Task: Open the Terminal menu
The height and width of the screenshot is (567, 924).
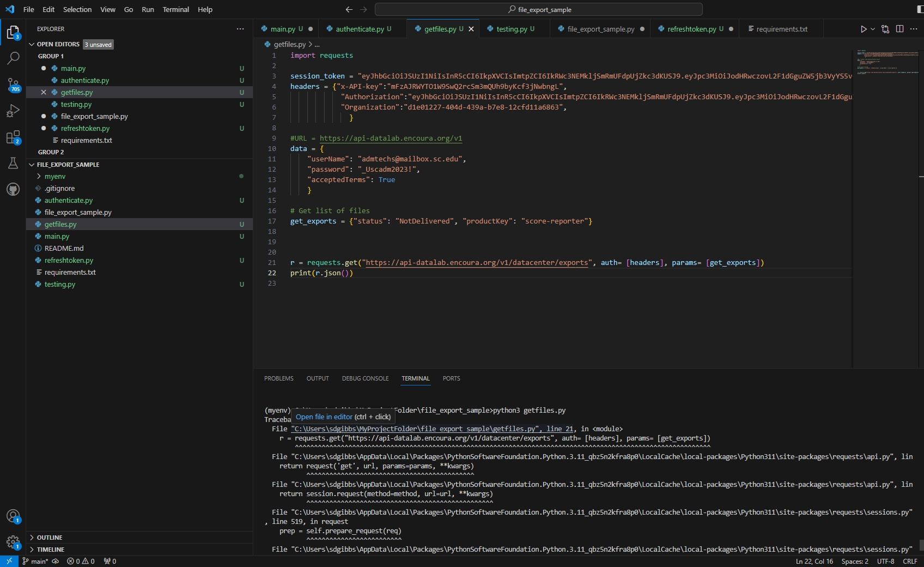Action: [x=175, y=9]
